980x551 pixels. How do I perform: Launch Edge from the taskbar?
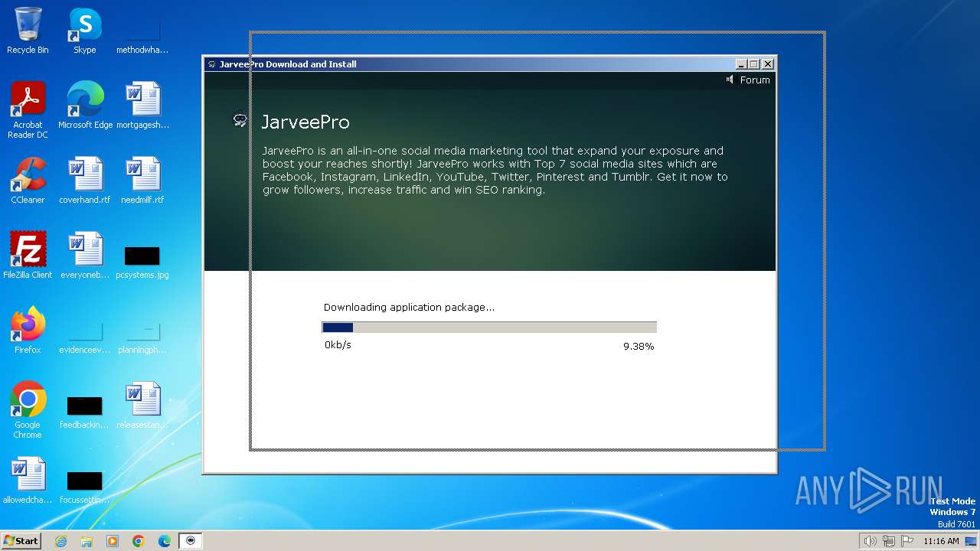click(x=165, y=541)
